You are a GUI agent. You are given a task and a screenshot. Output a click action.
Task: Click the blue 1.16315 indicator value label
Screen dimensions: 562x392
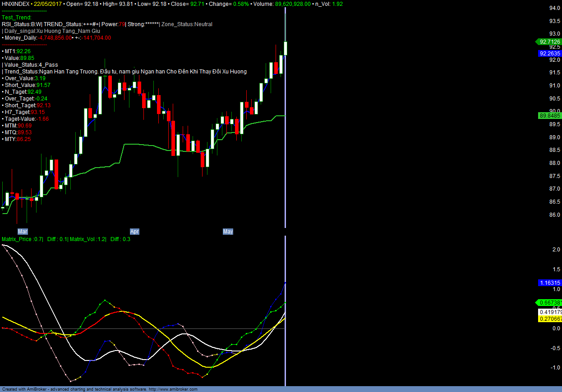[549, 283]
